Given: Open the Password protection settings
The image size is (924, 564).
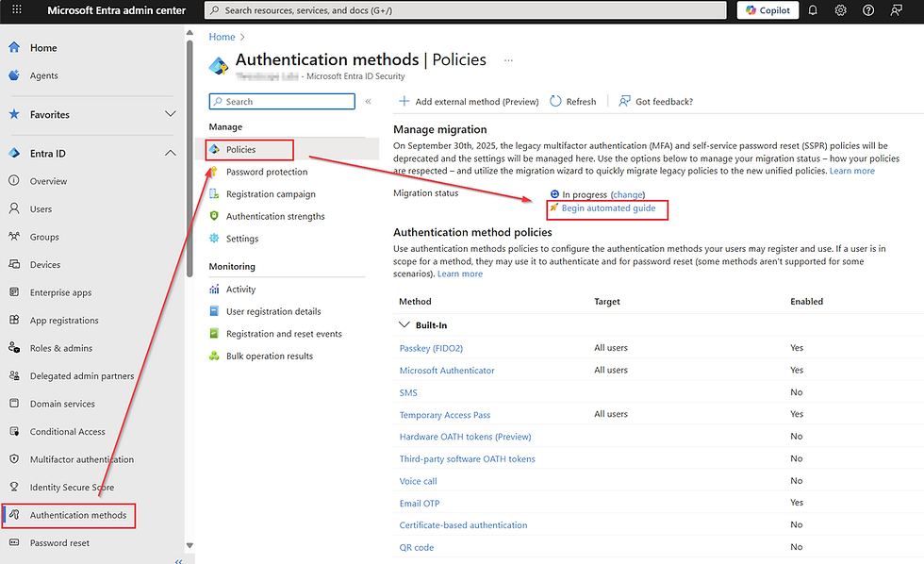Looking at the screenshot, I should 266,172.
